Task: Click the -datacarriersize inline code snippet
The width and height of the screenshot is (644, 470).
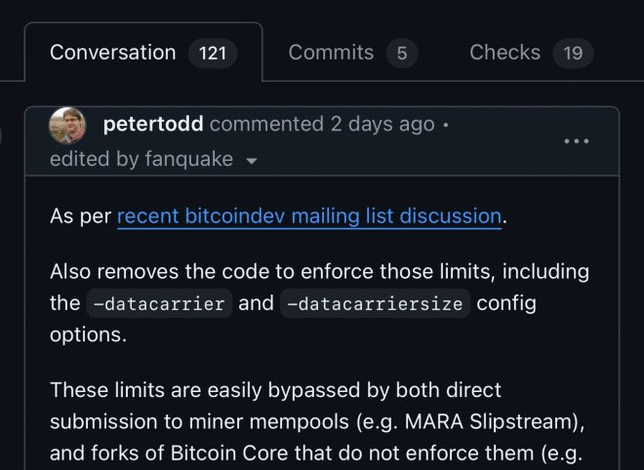Action: pyautogui.click(x=375, y=304)
